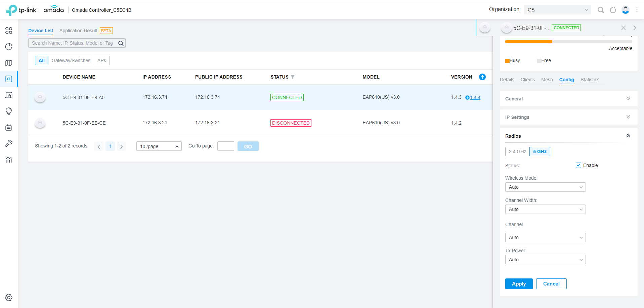This screenshot has width=644, height=308.
Task: Open the Dashboard icon in sidebar
Action: (9, 31)
